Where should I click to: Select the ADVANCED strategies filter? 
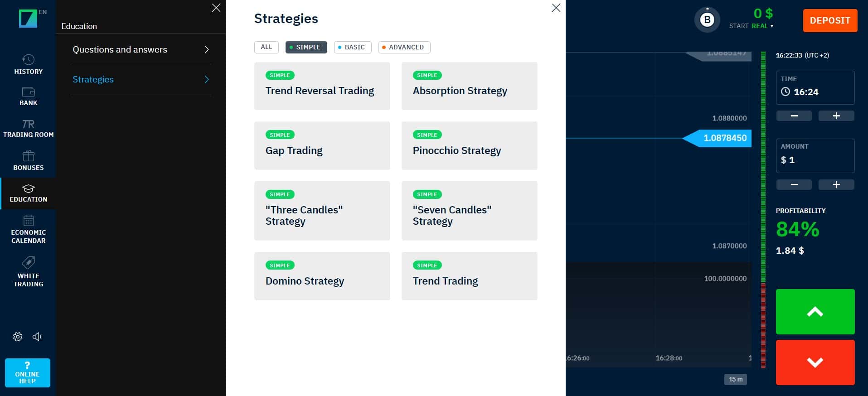coord(404,47)
